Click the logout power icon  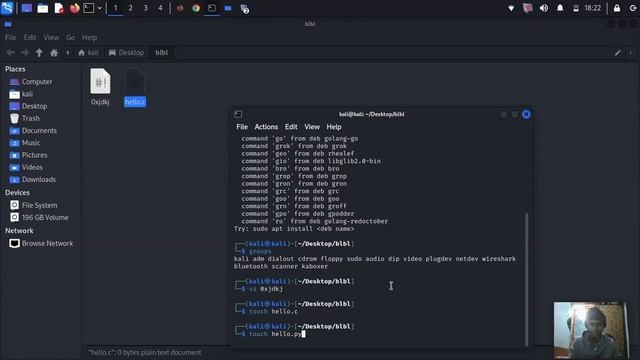633,8
